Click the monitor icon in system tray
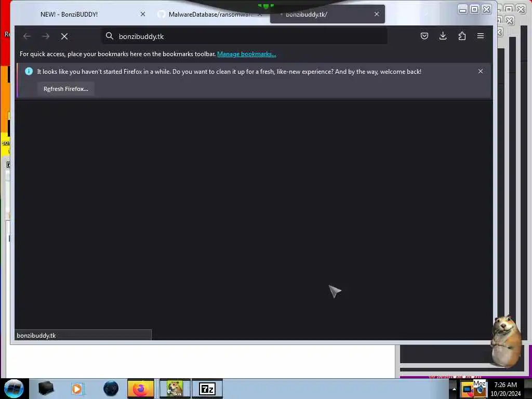 point(467,390)
